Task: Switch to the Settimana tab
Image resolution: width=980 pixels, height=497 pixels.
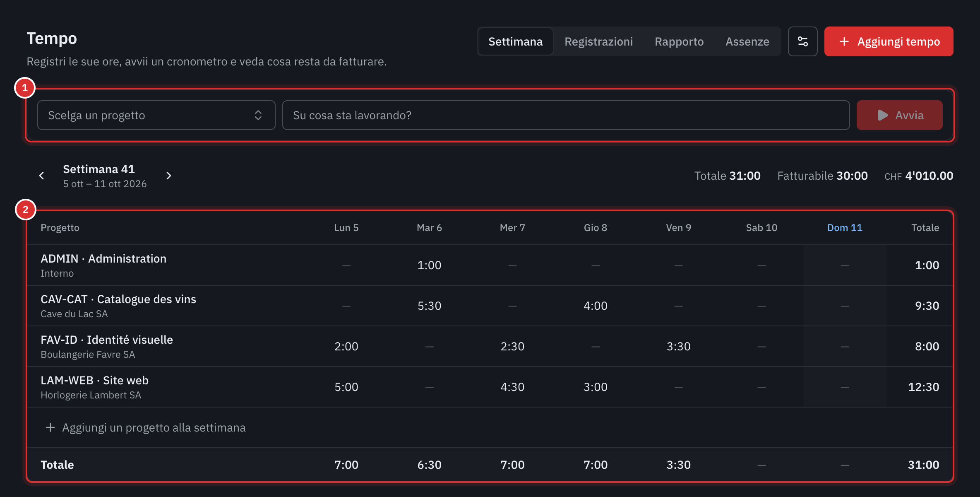Action: click(515, 41)
